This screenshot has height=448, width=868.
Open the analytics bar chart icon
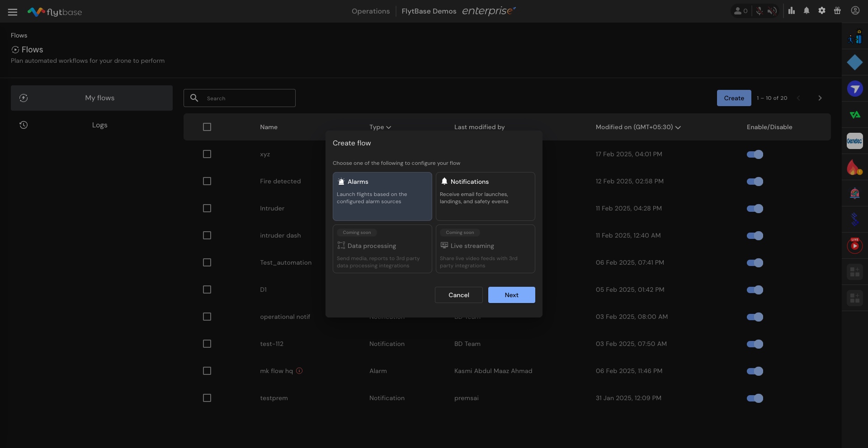(x=792, y=11)
